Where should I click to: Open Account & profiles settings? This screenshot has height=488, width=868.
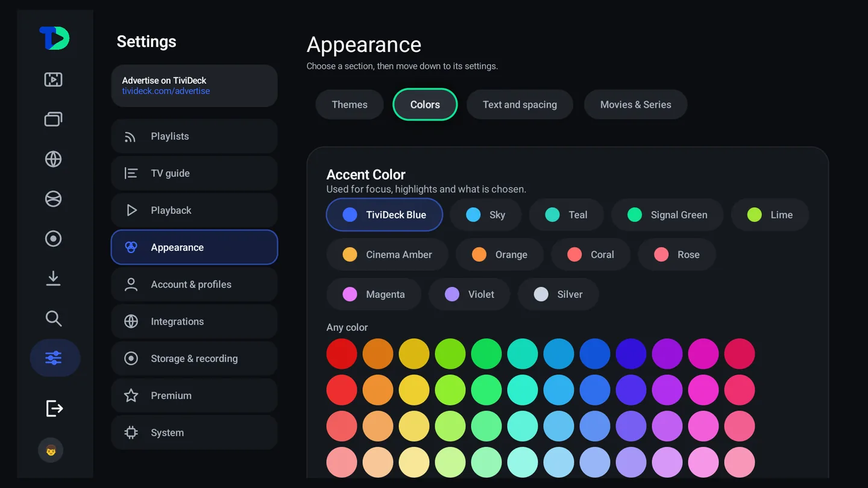[x=194, y=284]
